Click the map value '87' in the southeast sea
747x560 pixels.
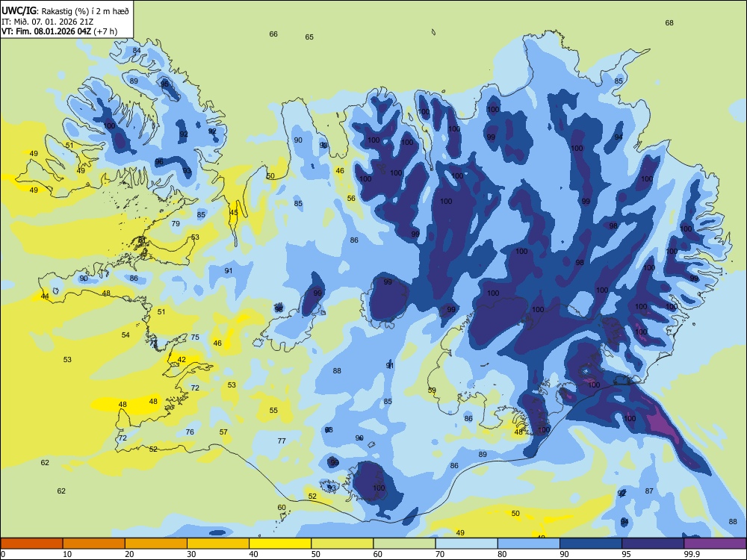[649, 491]
